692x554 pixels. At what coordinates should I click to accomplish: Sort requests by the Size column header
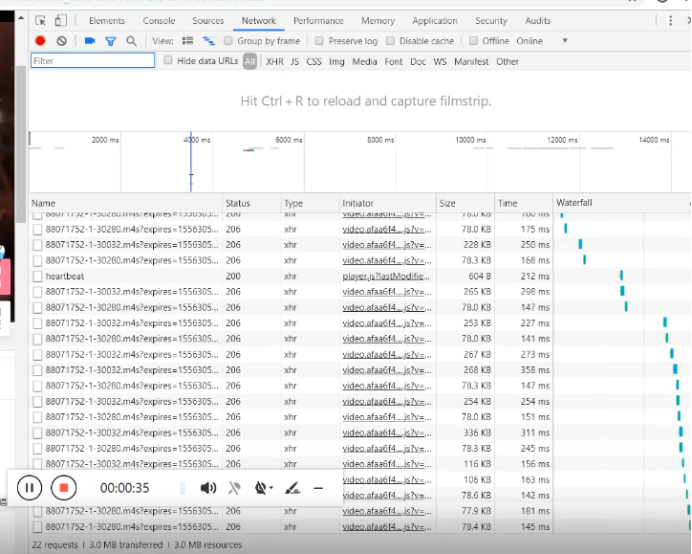point(465,203)
